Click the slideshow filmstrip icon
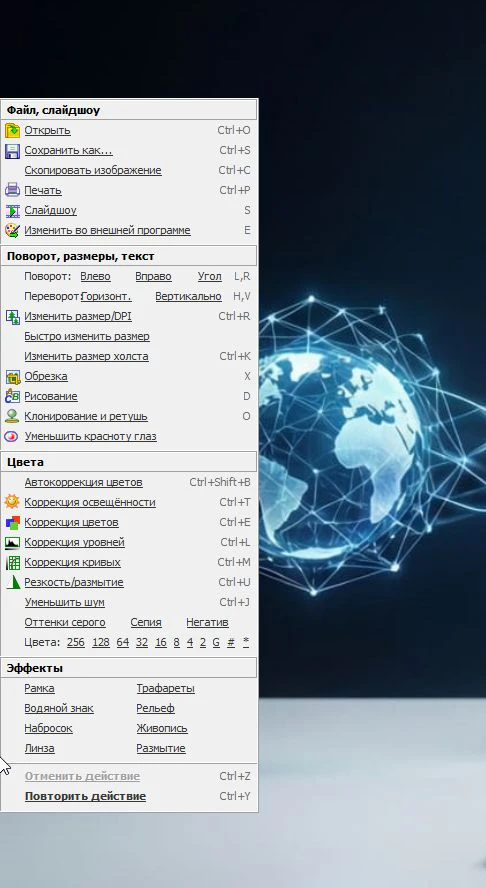The width and height of the screenshot is (486, 888). (12, 211)
